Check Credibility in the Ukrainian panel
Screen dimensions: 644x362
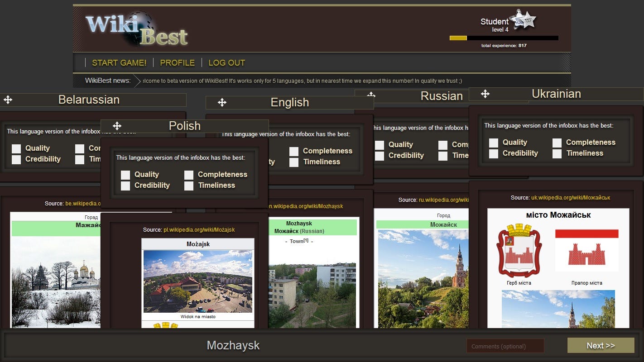pyautogui.click(x=494, y=153)
